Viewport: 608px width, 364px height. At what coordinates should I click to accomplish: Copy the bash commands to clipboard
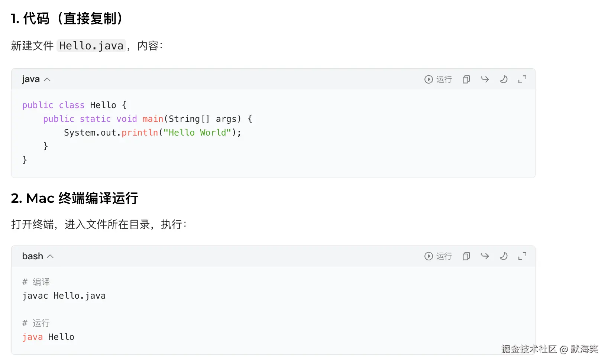(466, 256)
